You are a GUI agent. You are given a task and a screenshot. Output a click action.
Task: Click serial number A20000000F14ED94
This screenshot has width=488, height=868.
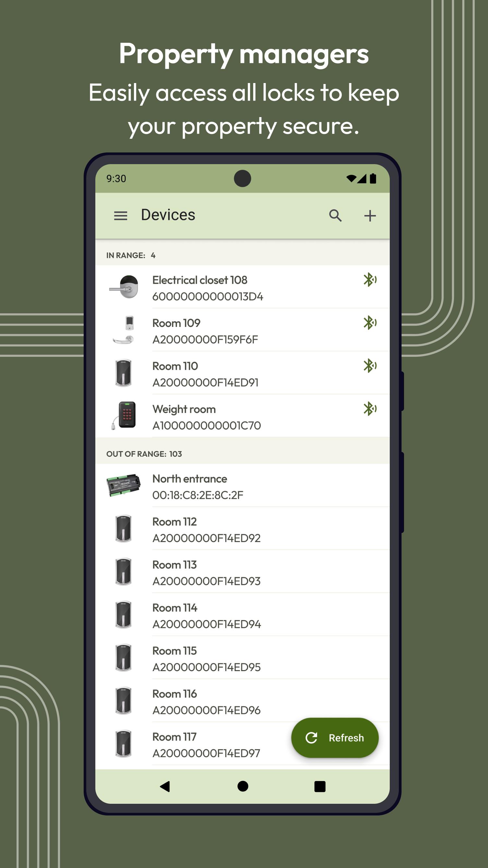(207, 625)
